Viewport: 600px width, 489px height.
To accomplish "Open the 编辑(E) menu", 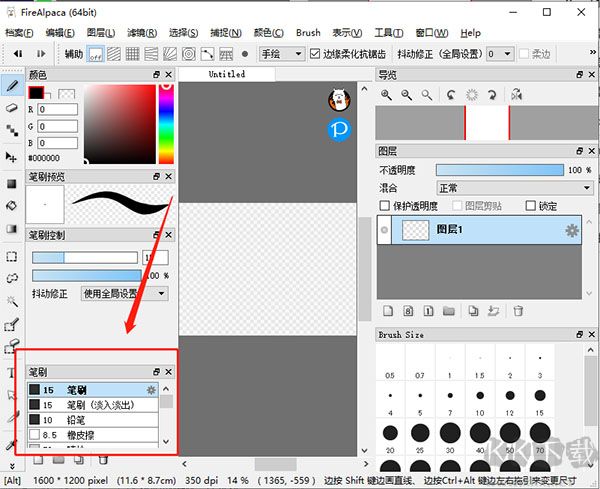I will point(60,33).
